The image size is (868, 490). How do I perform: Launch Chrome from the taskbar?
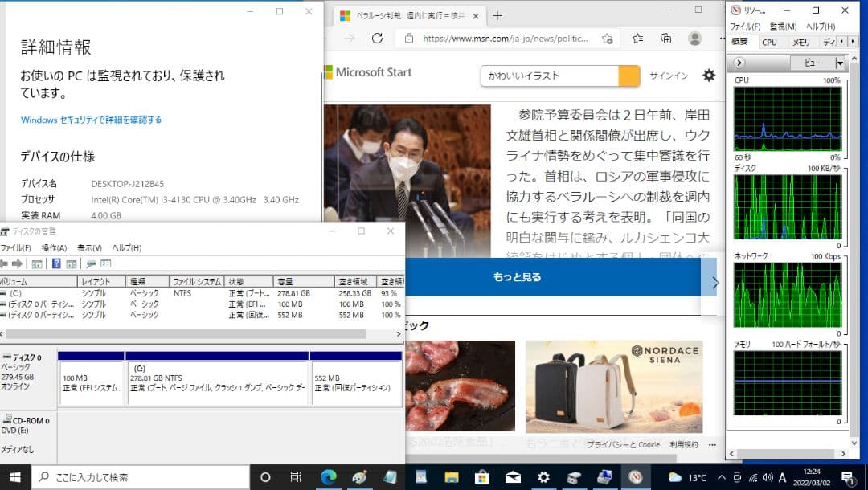330,477
